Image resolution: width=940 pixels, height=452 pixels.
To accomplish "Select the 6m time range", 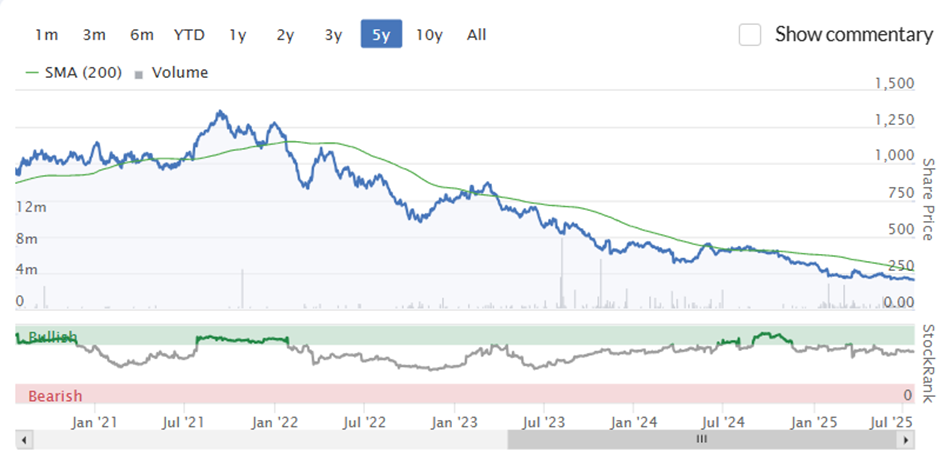I will (141, 35).
